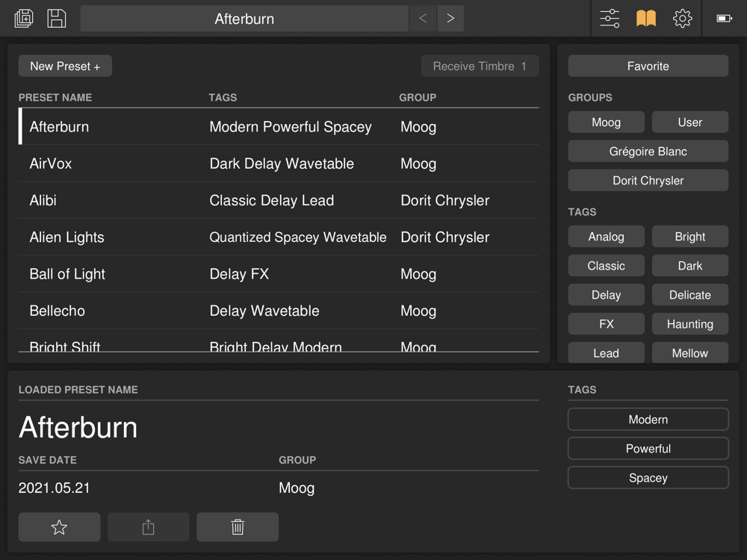
Task: Toggle the Classic tag filter
Action: (x=606, y=266)
